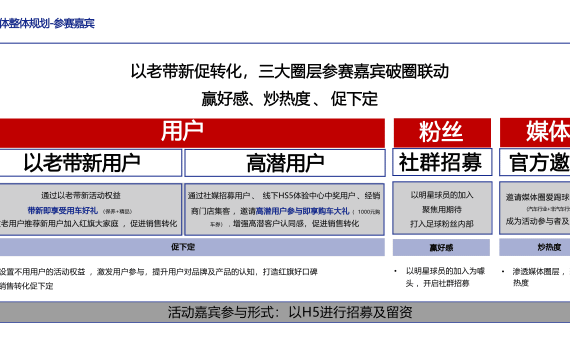570x360 pixels.
Task: Select the bullet text 以明星球员的加入为噱头
Action: (x=445, y=277)
